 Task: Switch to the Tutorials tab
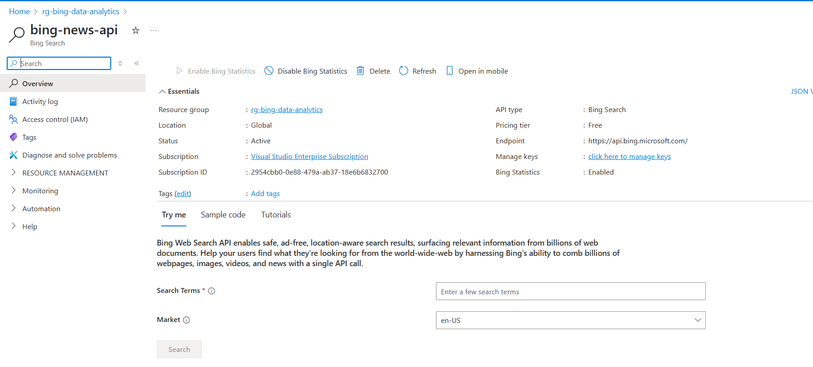tap(276, 215)
